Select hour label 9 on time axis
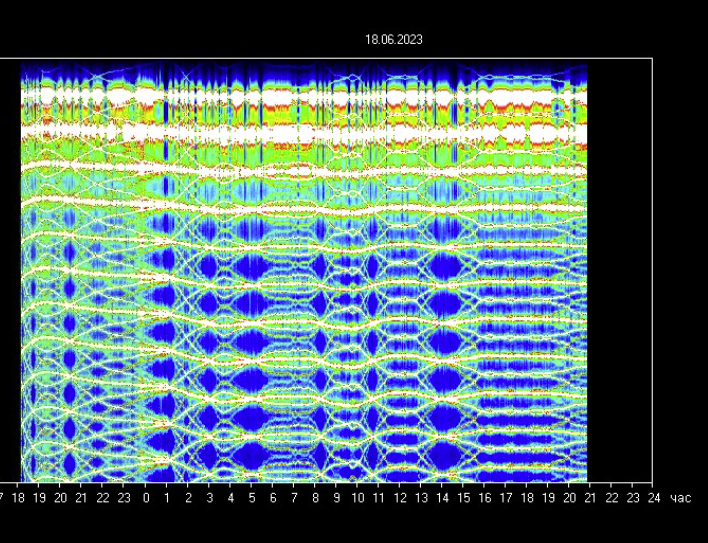The width and height of the screenshot is (708, 543). coord(337,498)
